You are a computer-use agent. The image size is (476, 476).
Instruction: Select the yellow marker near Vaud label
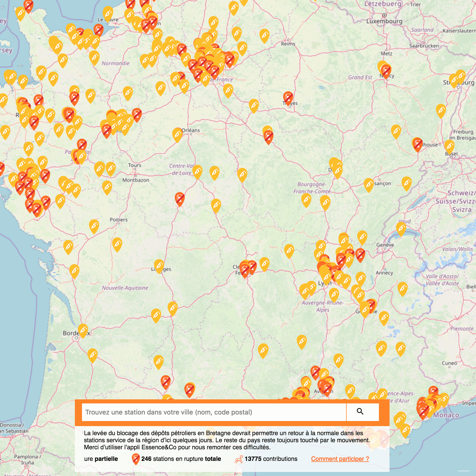click(x=401, y=228)
